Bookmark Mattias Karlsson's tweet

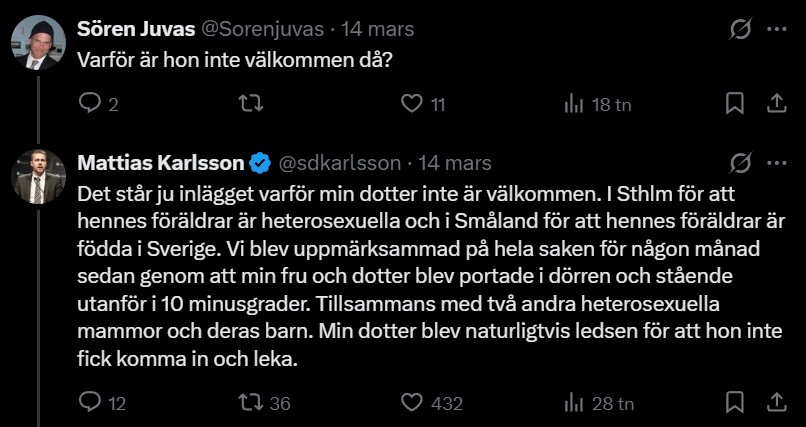pos(734,403)
